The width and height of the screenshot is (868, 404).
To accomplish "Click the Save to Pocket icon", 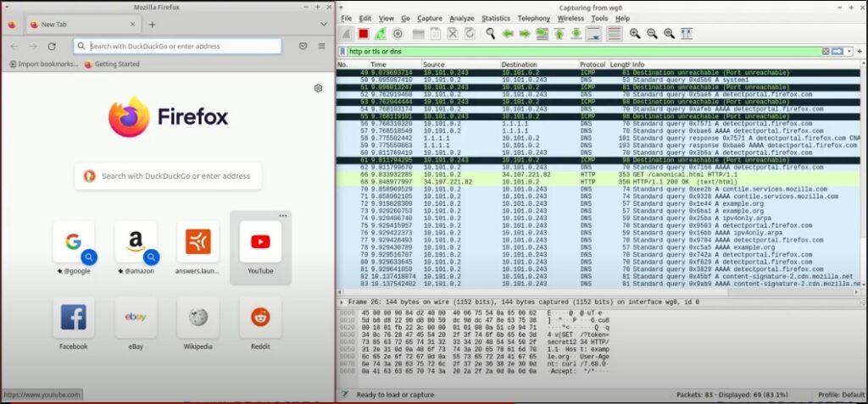I will [303, 47].
